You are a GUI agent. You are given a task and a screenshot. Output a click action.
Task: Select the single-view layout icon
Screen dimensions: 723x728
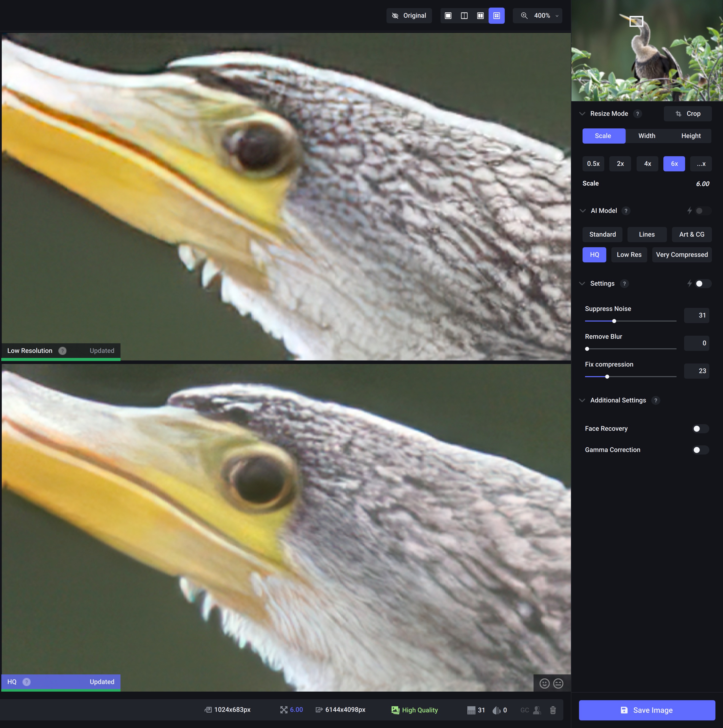[x=448, y=15]
